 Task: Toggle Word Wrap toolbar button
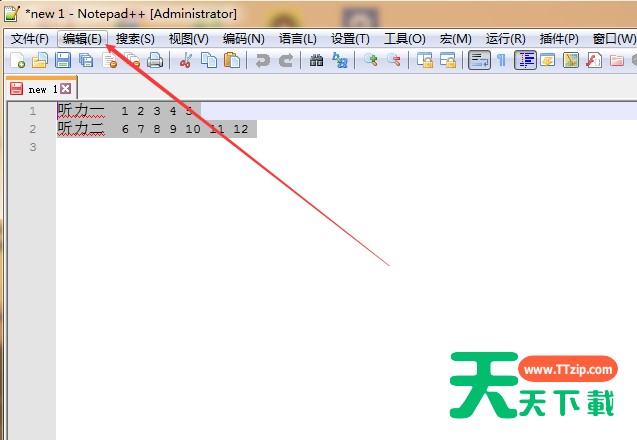point(479,61)
